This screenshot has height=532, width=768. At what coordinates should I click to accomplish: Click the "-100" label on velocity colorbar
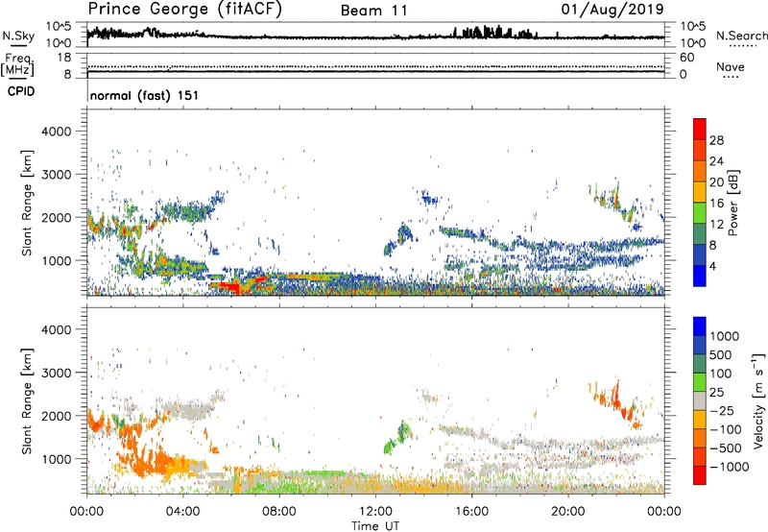coord(726,429)
